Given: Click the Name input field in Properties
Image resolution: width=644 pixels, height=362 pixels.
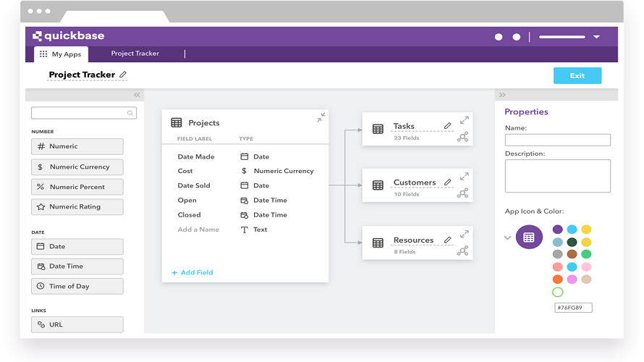Looking at the screenshot, I should click(557, 140).
